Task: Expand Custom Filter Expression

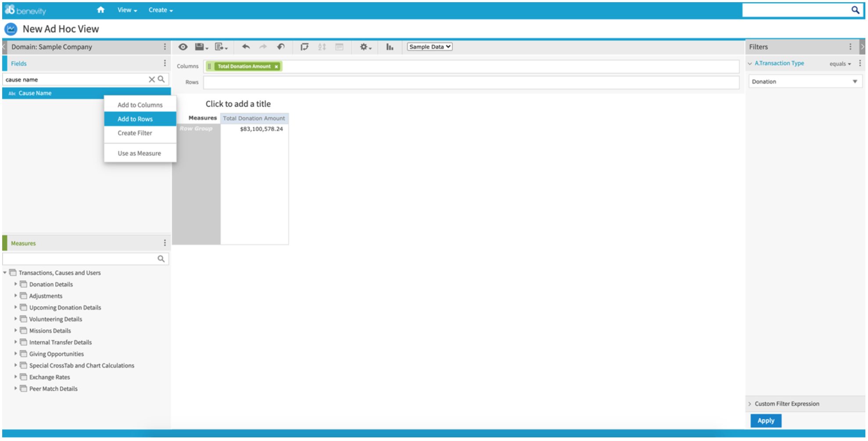Action: [750, 404]
